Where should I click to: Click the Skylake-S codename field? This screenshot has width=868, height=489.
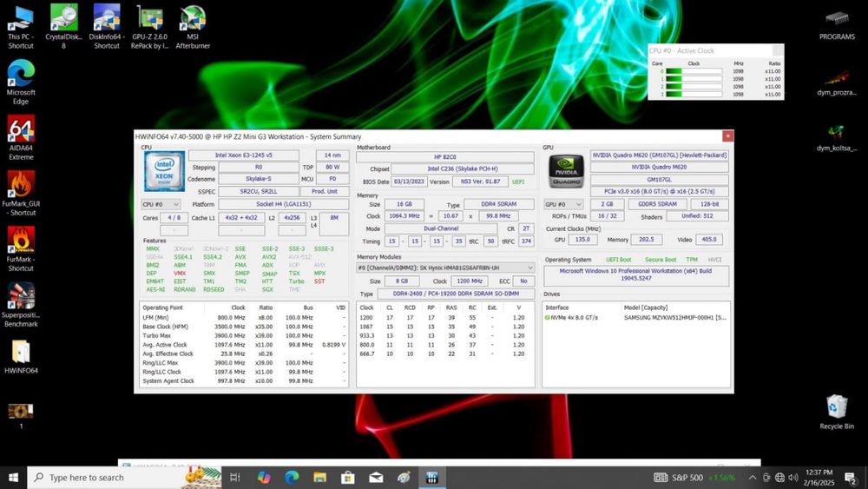pos(259,179)
